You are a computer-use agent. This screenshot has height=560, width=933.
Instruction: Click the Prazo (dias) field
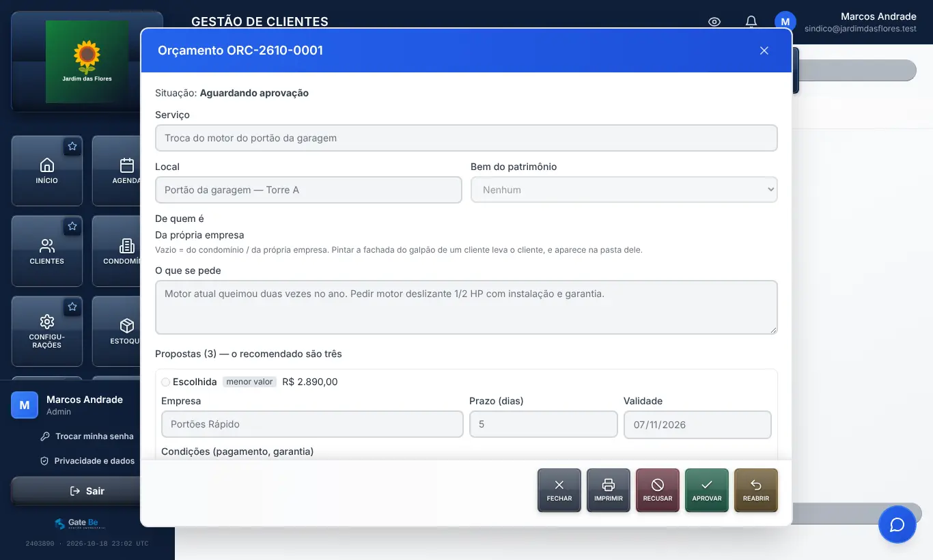coord(544,424)
